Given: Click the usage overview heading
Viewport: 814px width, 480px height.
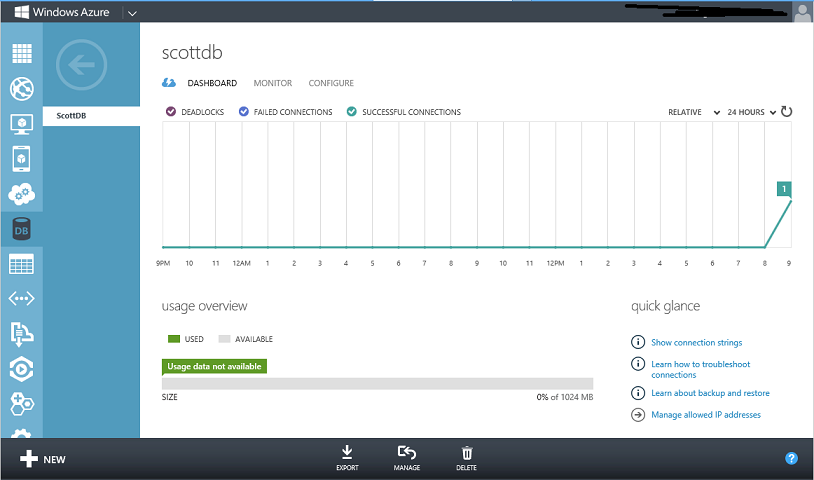Looking at the screenshot, I should point(205,306).
